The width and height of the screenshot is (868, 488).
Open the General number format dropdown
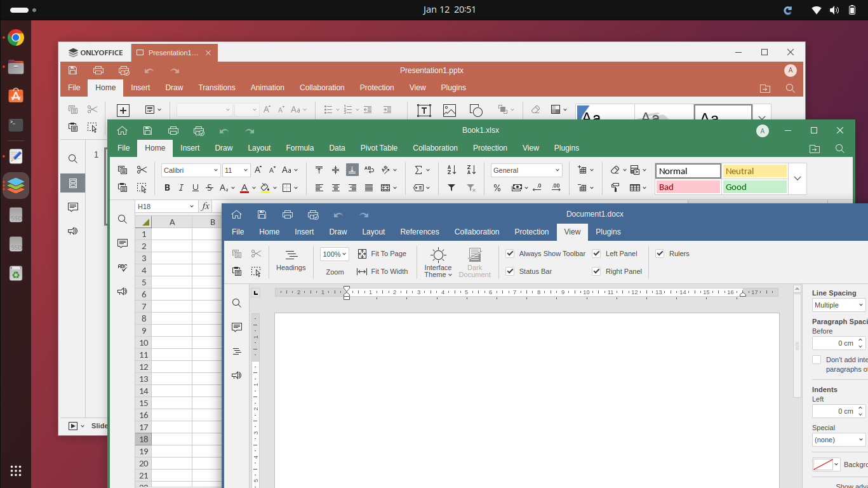pyautogui.click(x=526, y=170)
